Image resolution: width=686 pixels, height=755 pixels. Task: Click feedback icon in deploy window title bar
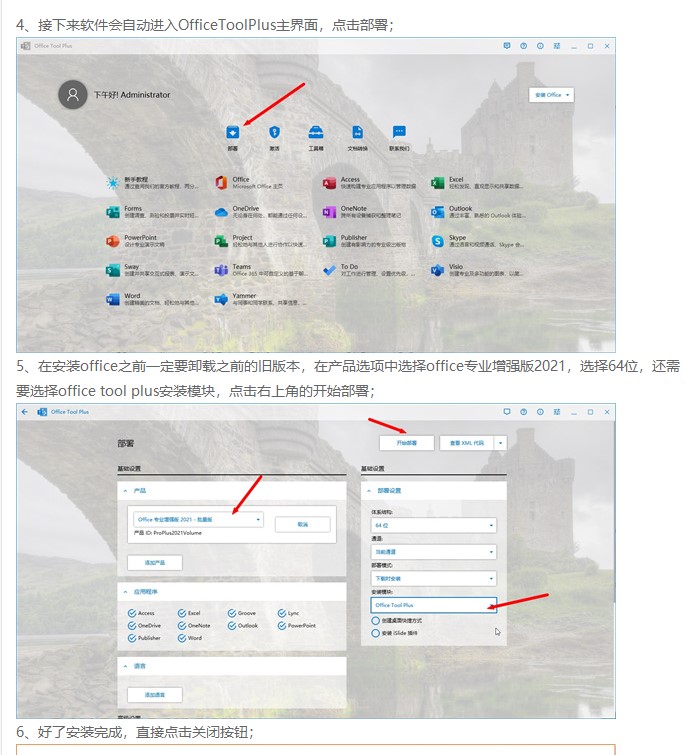tap(506, 412)
